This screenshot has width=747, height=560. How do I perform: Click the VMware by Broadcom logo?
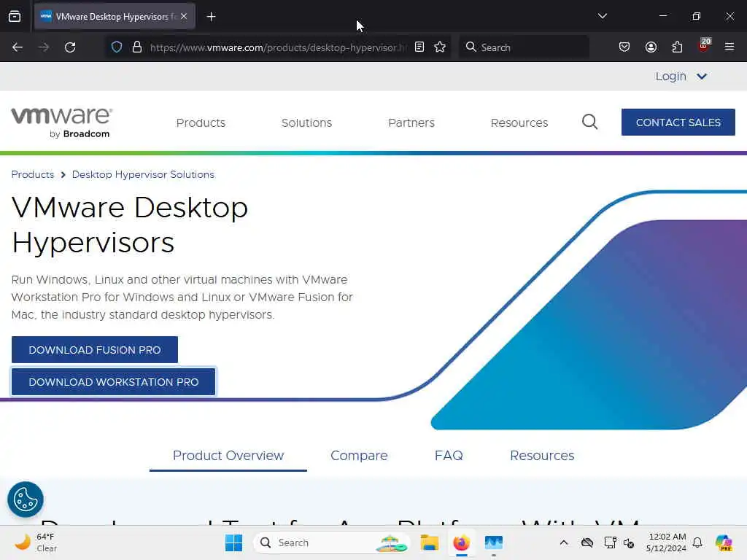coord(62,122)
